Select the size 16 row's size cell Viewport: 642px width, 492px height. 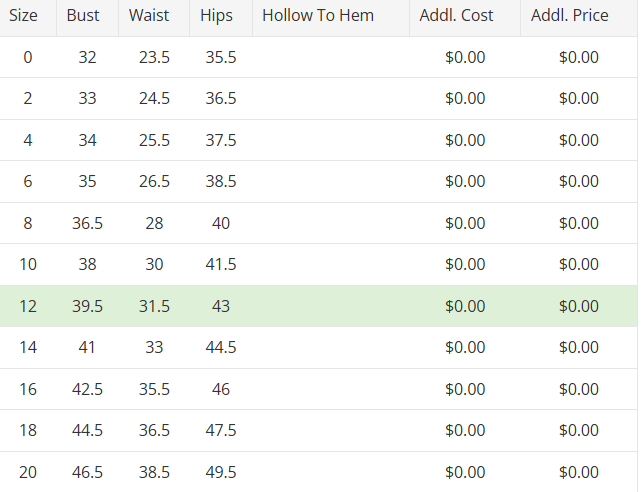point(28,389)
